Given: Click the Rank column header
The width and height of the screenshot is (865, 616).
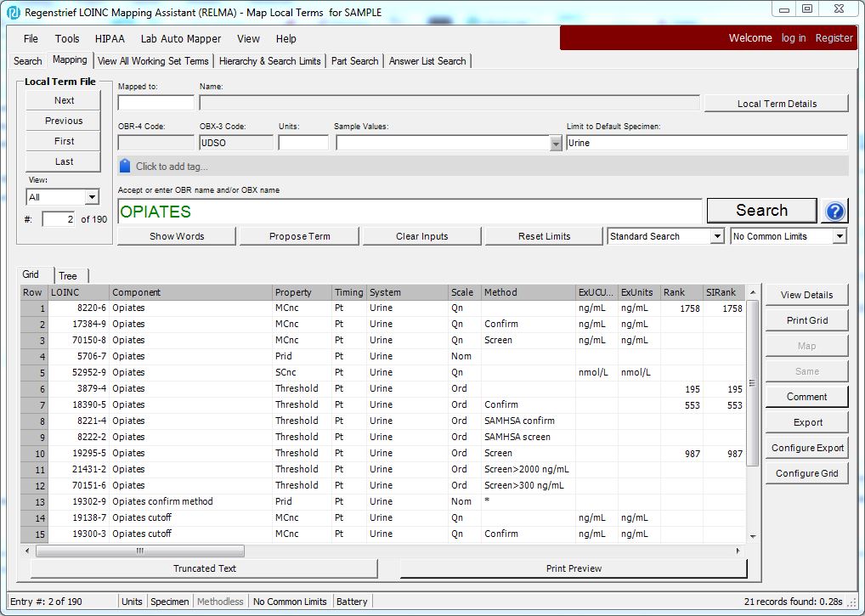Looking at the screenshot, I should [681, 292].
